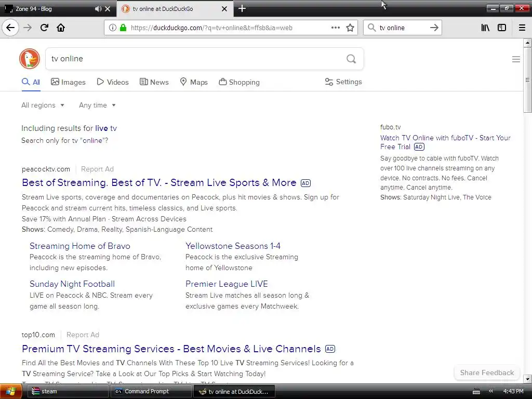Switch to Videos results

point(113,82)
